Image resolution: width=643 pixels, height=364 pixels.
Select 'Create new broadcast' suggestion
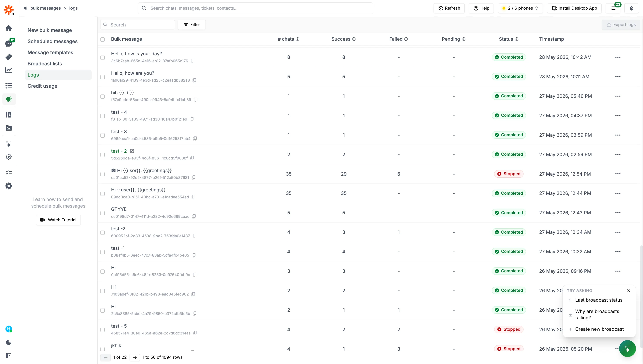point(599,329)
